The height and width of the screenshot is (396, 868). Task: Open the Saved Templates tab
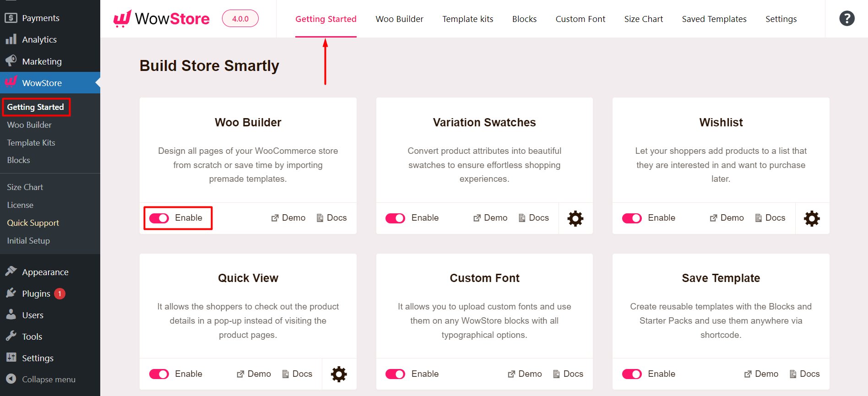coord(714,19)
